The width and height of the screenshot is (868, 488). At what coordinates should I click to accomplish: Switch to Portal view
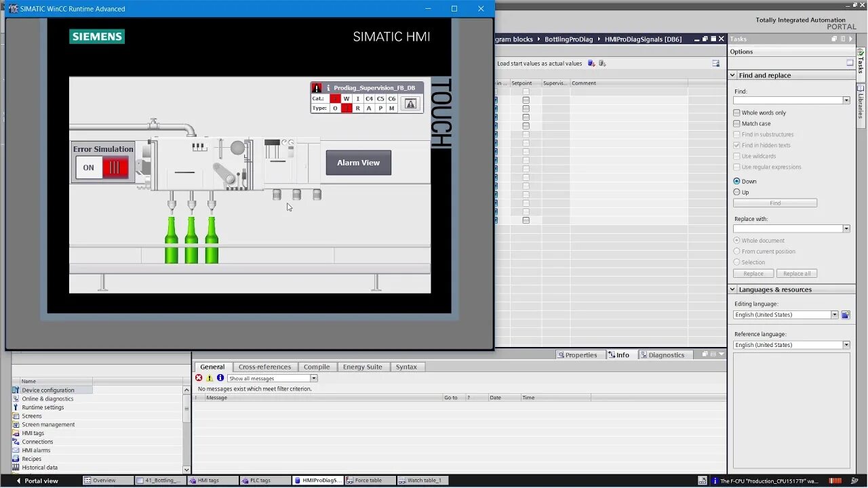[x=37, y=481]
